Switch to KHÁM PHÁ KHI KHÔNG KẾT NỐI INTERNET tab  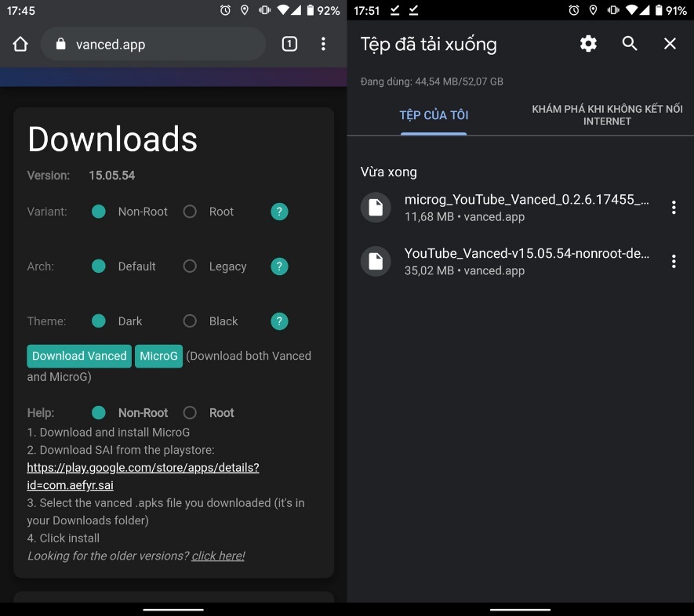tap(607, 115)
